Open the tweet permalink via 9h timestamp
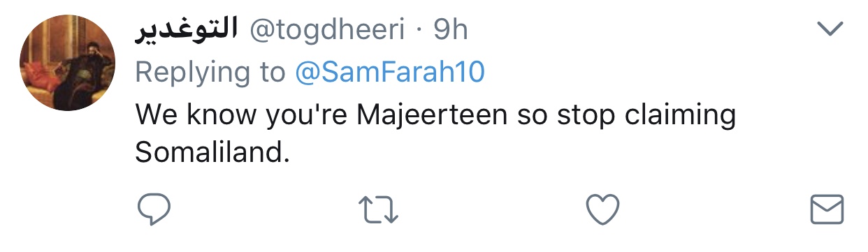Screen dimensions: 868x252 pos(451,29)
